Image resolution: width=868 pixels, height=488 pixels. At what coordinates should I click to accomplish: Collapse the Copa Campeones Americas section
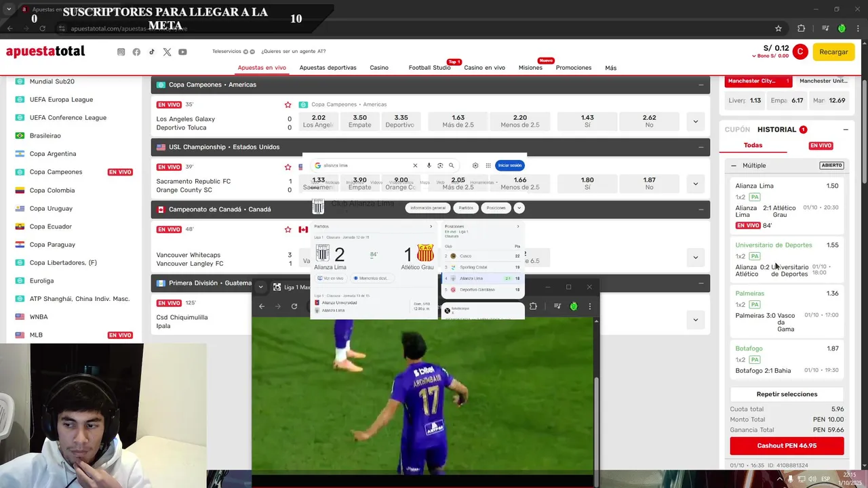(x=701, y=85)
